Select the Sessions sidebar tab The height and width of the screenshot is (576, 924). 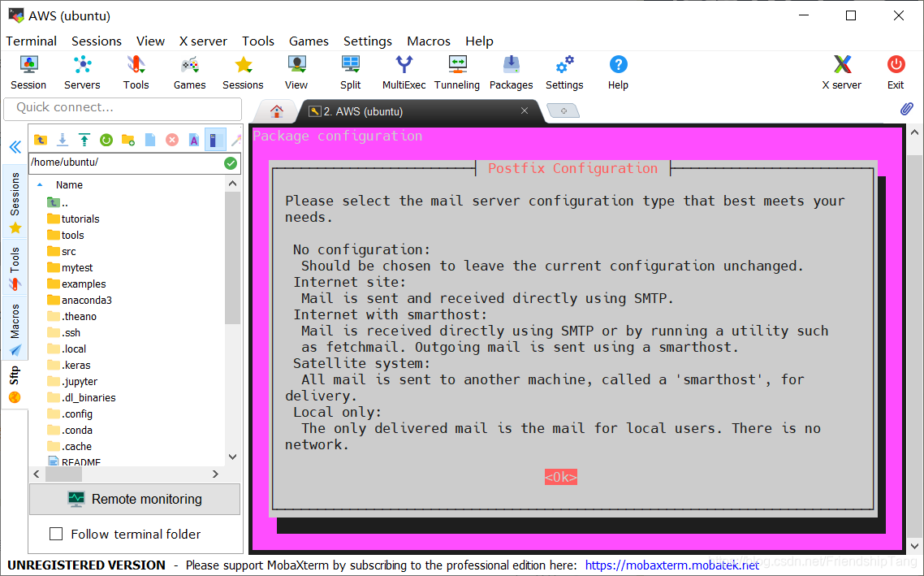(x=15, y=201)
